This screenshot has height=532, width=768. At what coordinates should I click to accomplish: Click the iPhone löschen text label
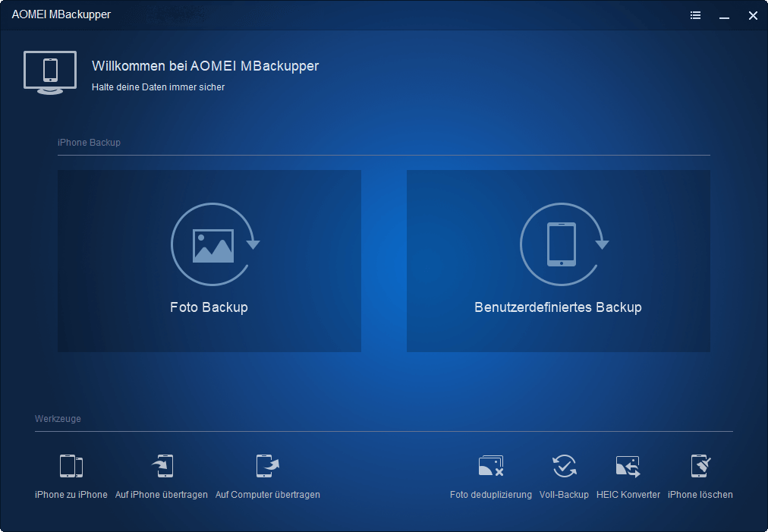click(700, 495)
